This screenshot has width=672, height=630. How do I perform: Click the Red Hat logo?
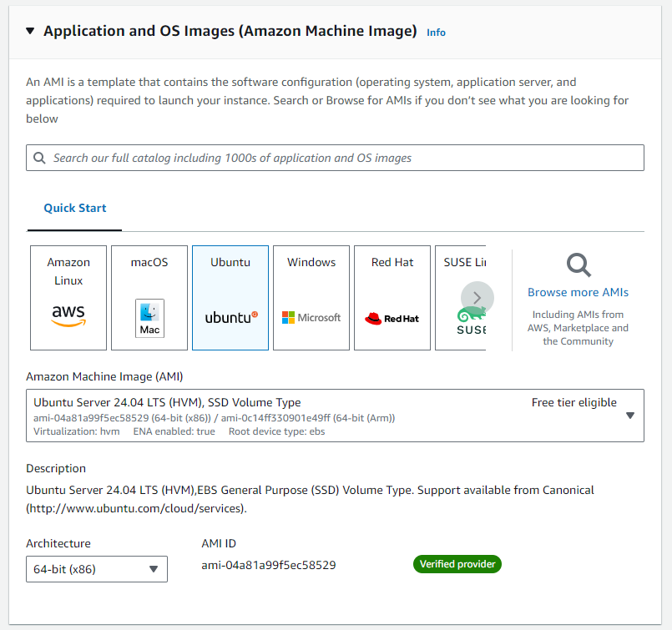392,318
